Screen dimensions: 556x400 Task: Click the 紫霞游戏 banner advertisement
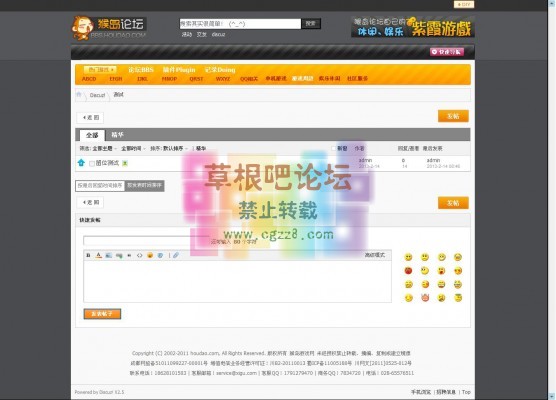pyautogui.click(x=413, y=27)
